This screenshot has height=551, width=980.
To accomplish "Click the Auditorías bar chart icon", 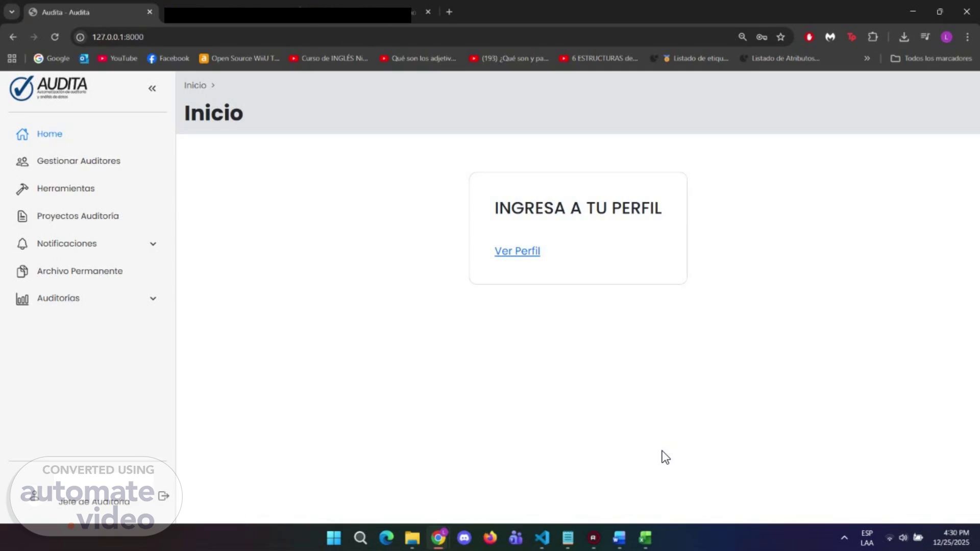I will click(x=22, y=299).
